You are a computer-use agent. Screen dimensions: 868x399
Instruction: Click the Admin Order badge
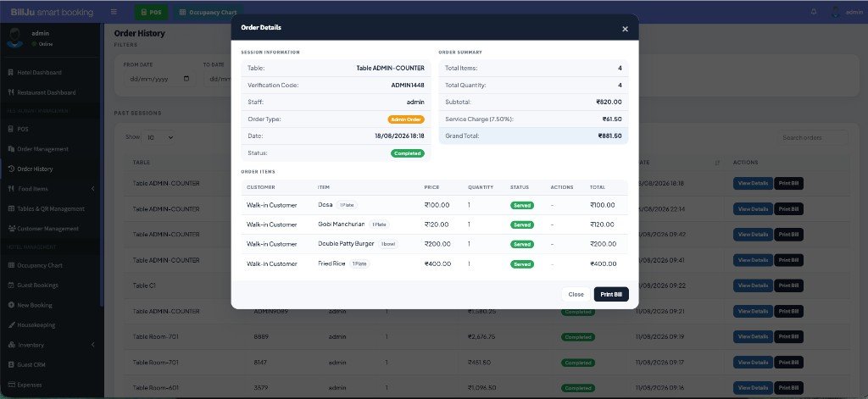[x=406, y=119]
